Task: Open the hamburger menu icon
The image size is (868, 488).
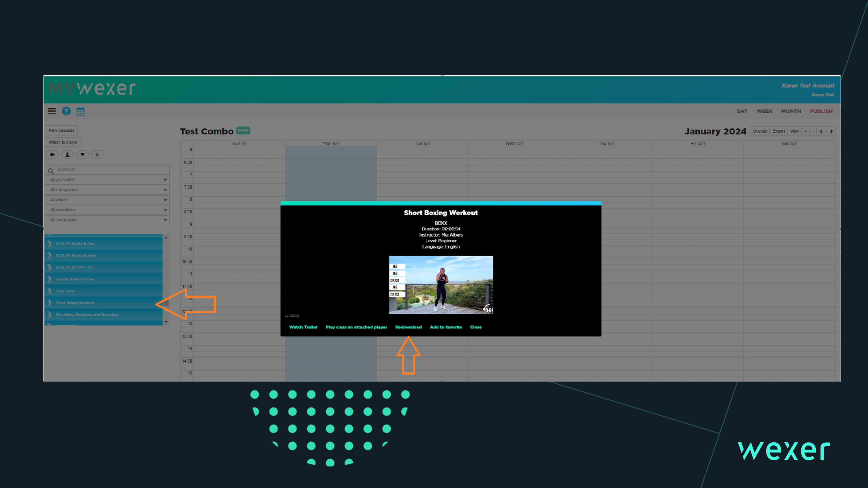Action: coord(52,111)
